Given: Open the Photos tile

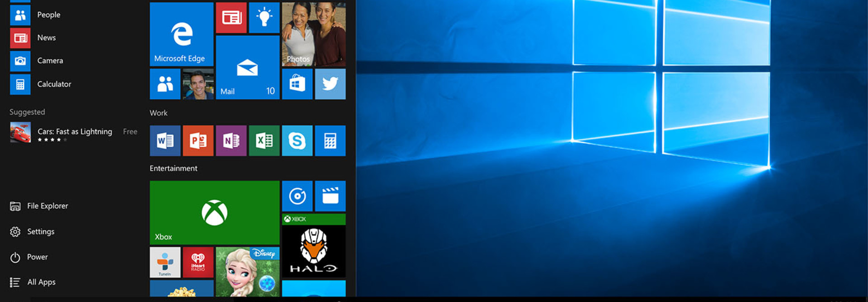Looking at the screenshot, I should (x=314, y=34).
